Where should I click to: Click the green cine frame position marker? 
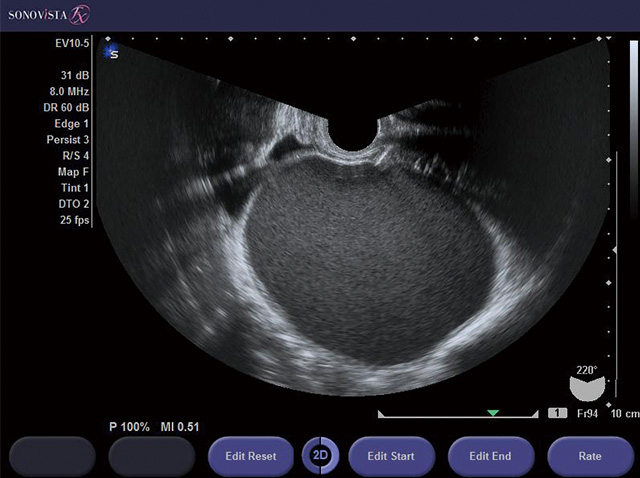click(492, 412)
